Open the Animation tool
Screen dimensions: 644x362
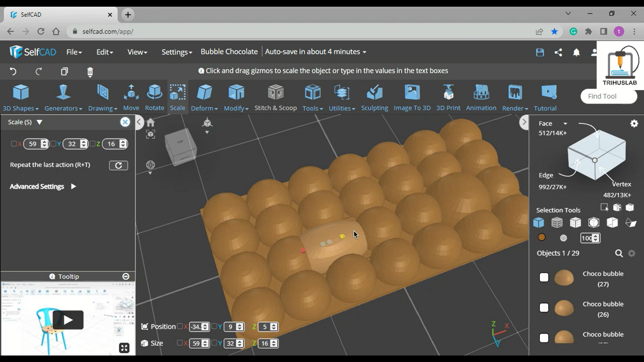pyautogui.click(x=481, y=98)
